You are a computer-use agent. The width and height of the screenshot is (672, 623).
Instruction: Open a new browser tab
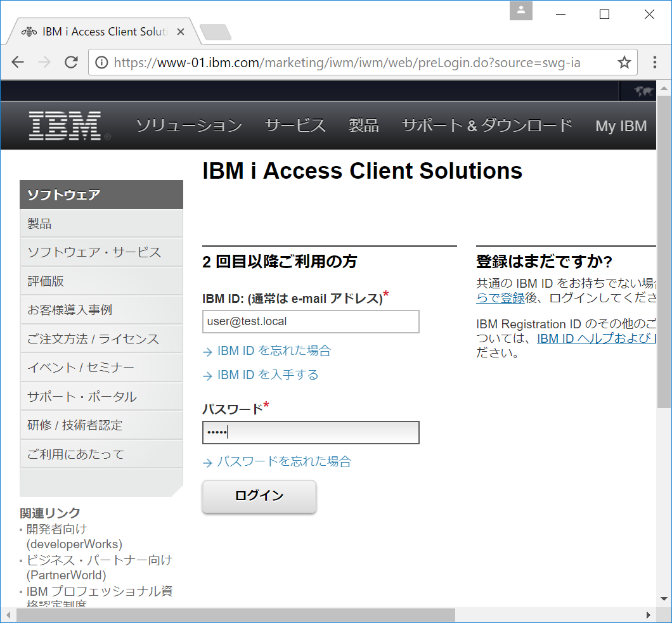[216, 31]
